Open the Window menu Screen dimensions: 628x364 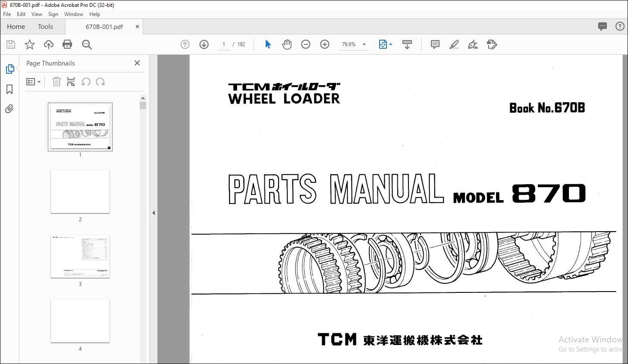coord(74,14)
